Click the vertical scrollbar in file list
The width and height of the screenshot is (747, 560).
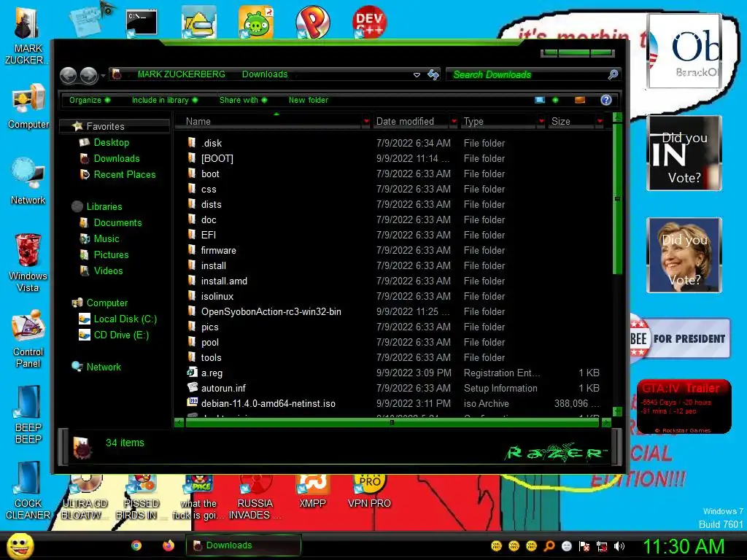(x=617, y=199)
